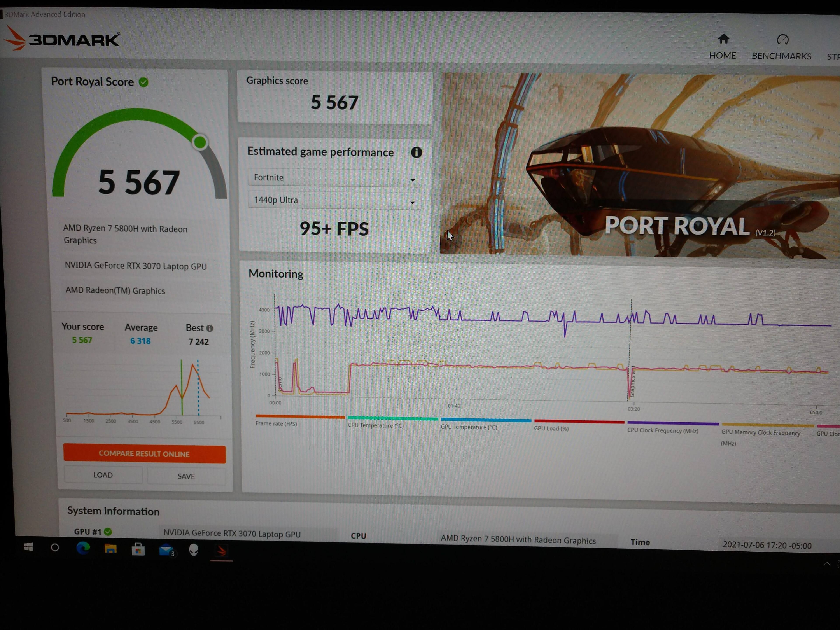
Task: Click the SAVE button
Action: pyautogui.click(x=186, y=476)
